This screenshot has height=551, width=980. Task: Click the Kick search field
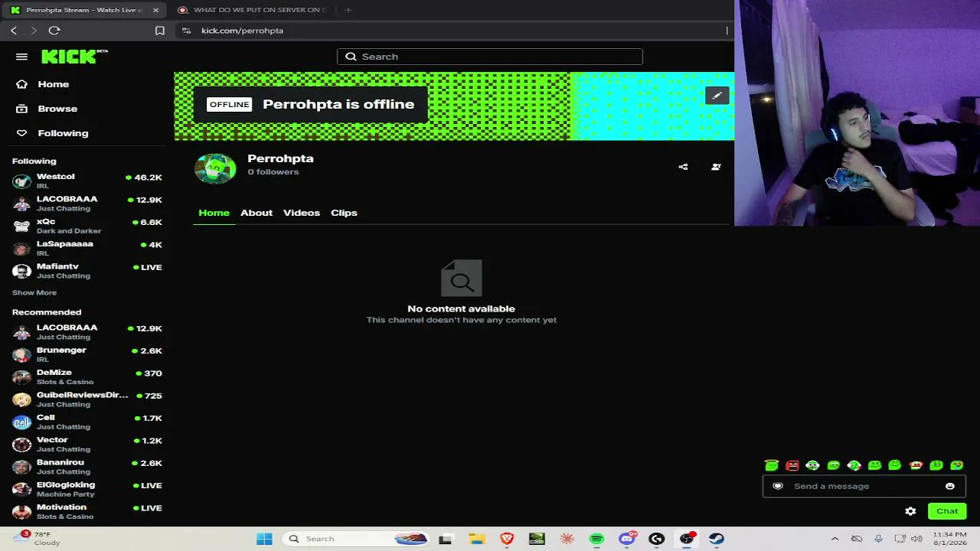pos(489,57)
